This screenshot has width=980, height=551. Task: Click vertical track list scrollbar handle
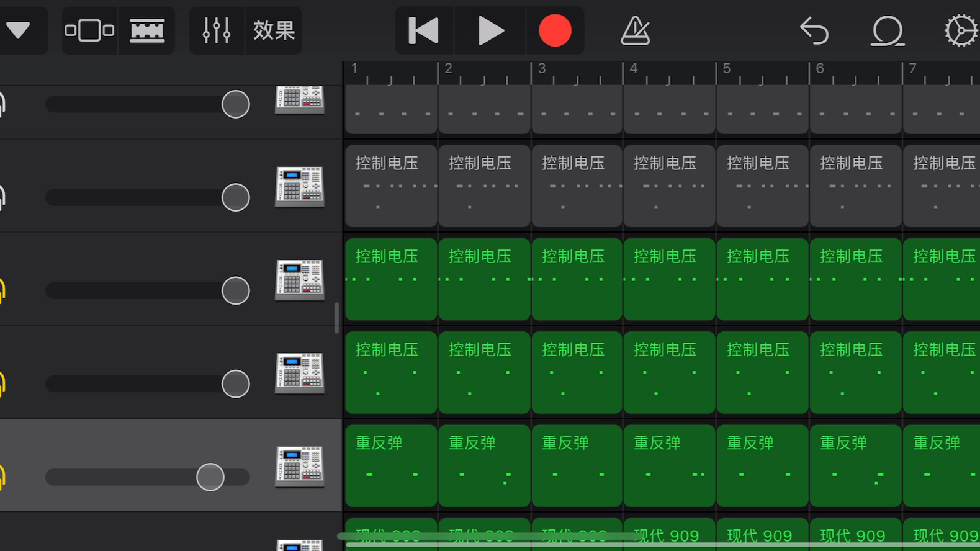click(337, 318)
